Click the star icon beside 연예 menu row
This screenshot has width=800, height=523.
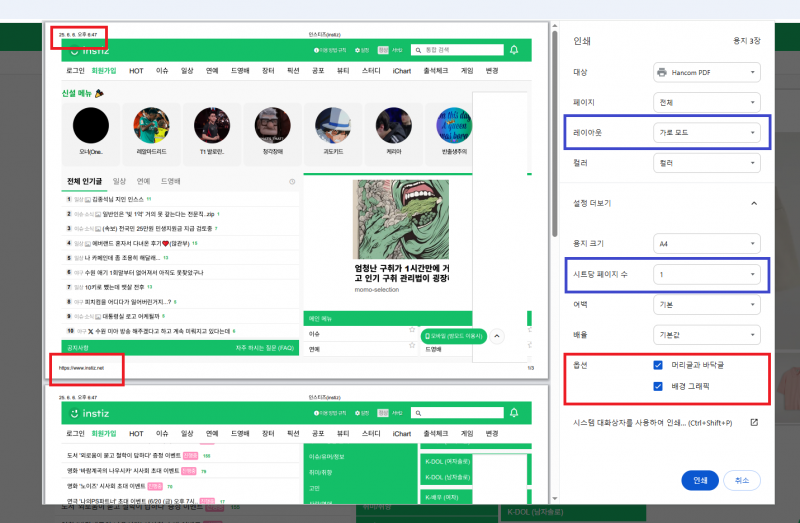[x=412, y=345]
